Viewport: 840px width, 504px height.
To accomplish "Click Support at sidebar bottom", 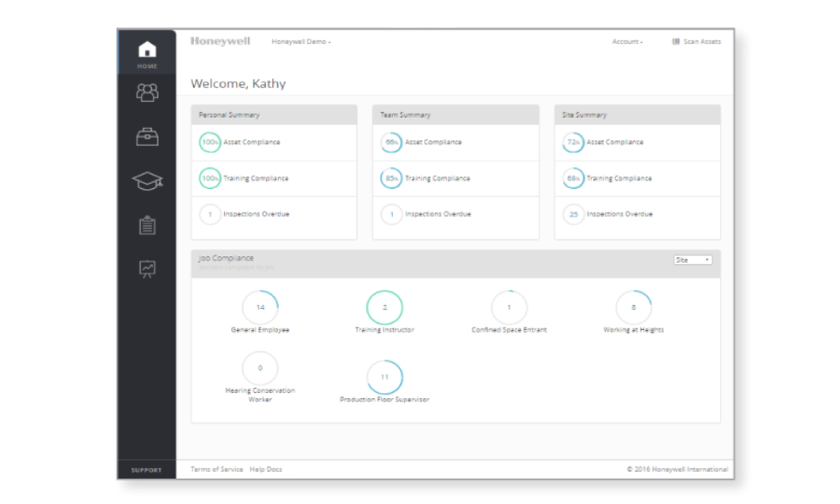I will pos(146,470).
